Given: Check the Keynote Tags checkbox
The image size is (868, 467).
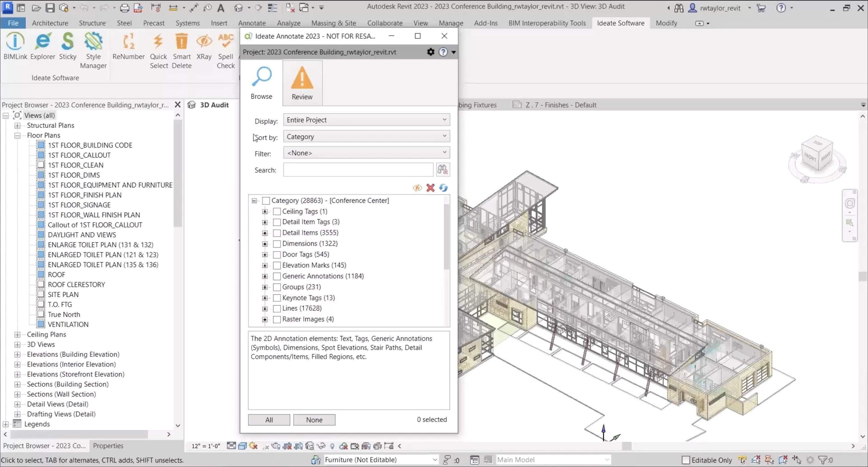Looking at the screenshot, I should [277, 298].
